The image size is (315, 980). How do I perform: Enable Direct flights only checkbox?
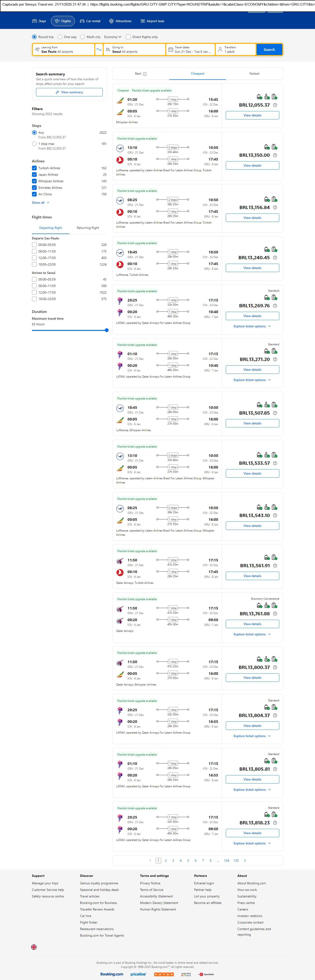(128, 37)
